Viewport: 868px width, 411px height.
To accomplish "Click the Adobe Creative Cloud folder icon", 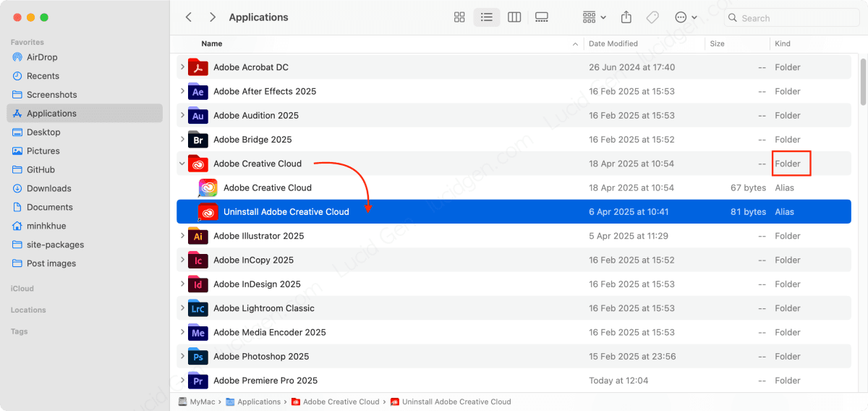I will (197, 164).
